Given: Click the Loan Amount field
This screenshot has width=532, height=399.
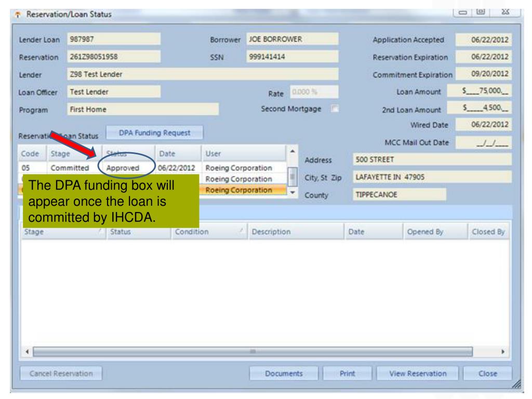Looking at the screenshot, I should pyautogui.click(x=479, y=90).
